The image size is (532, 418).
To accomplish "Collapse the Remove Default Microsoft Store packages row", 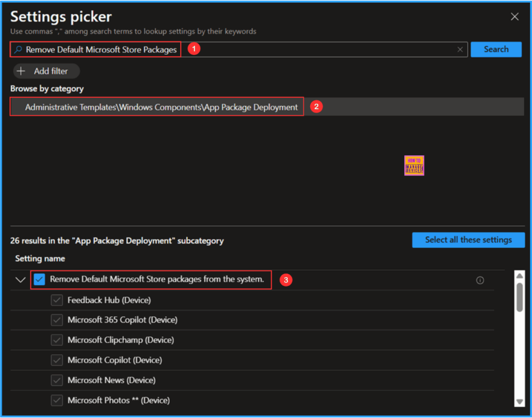I will [21, 280].
